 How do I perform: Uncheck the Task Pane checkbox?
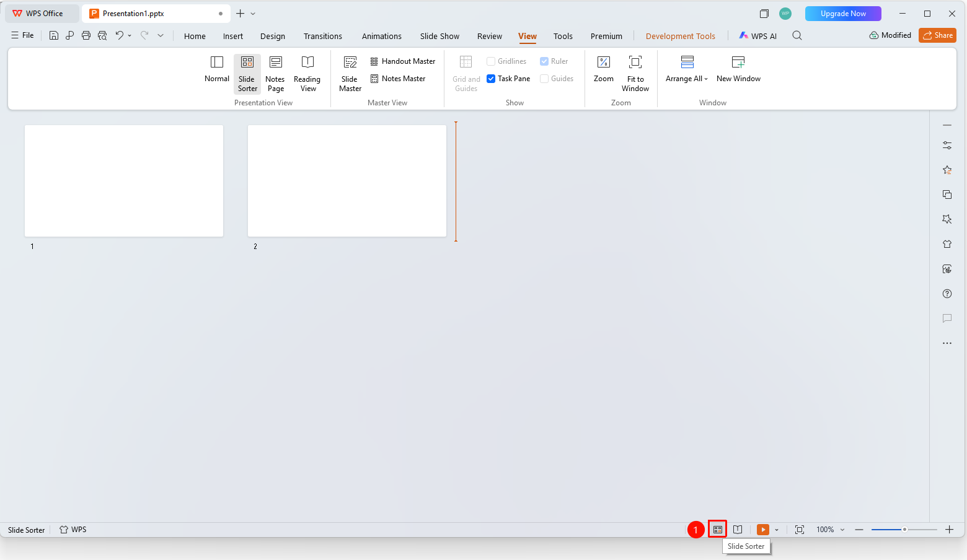point(491,79)
